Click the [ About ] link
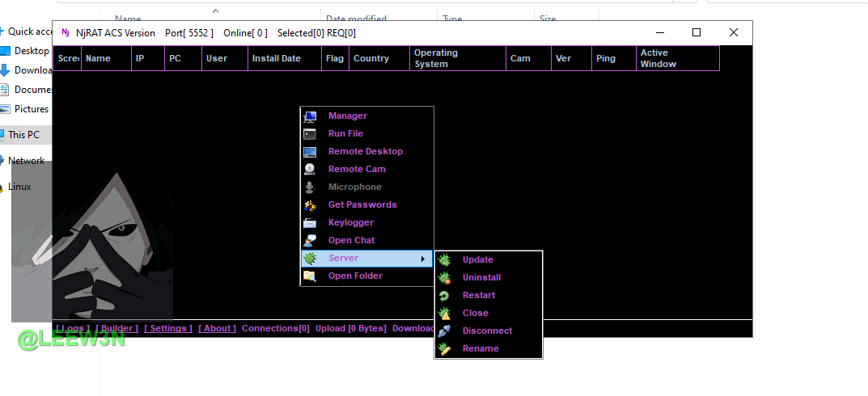Viewport: 868px width, 396px height. click(217, 328)
